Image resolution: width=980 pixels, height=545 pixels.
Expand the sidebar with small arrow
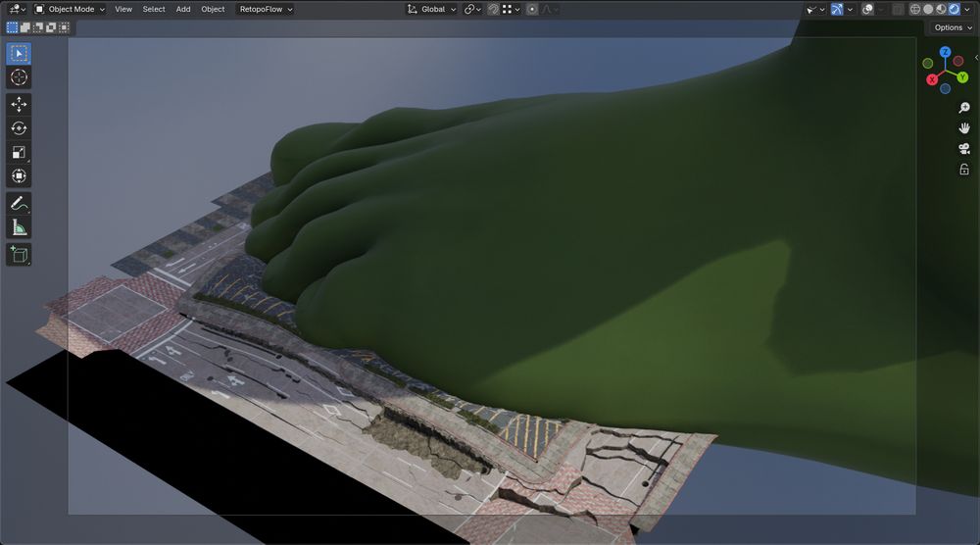[x=976, y=58]
